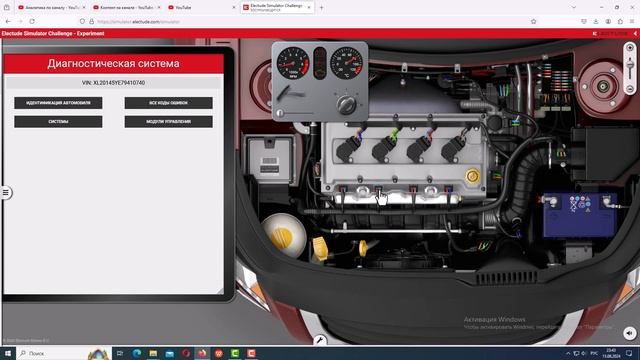
Task: Click the shield tracking protection icon
Action: tap(82, 21)
